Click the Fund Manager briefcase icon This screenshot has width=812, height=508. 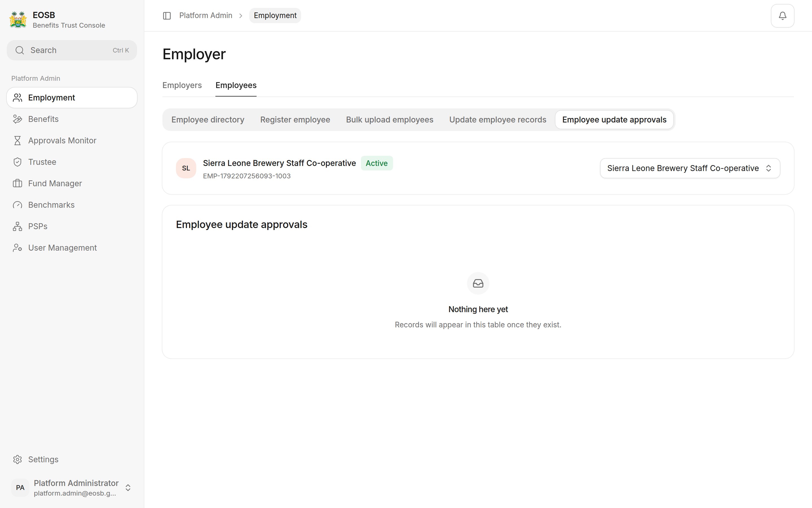(17, 183)
